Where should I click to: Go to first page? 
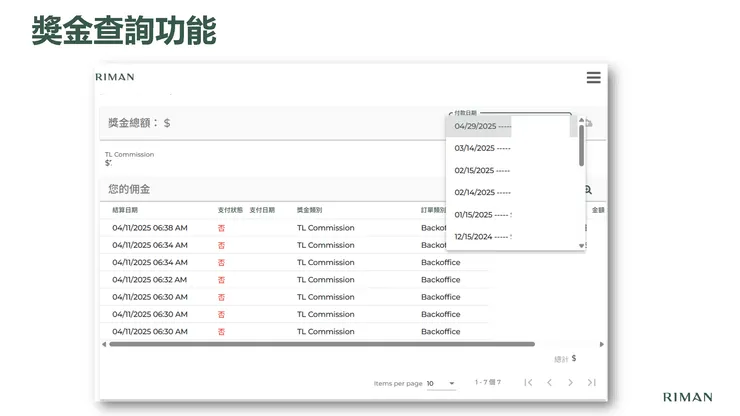pyautogui.click(x=528, y=382)
